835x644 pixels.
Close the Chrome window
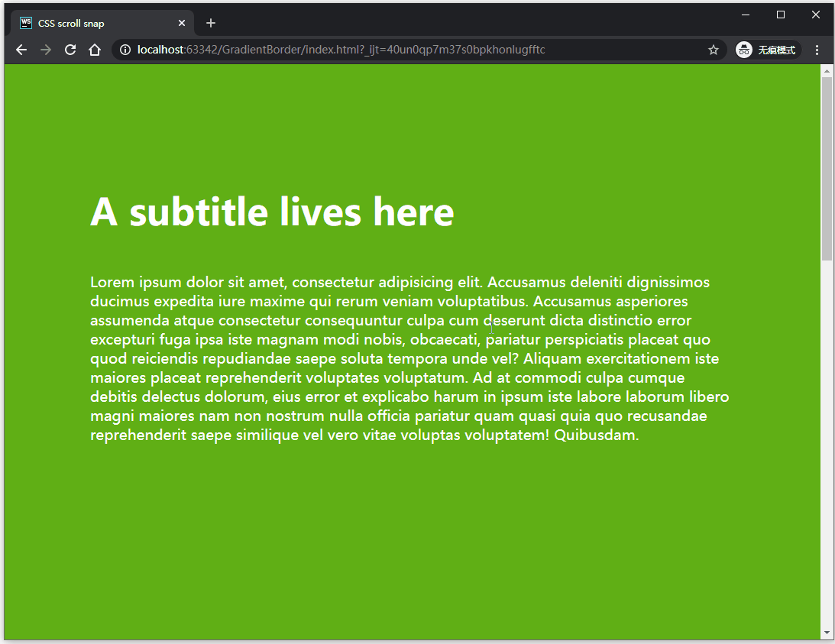(816, 15)
